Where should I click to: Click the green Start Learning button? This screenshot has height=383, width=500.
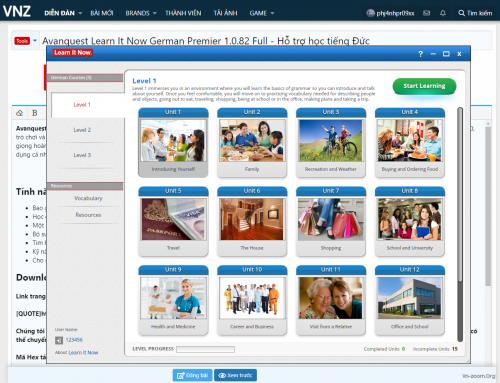(x=424, y=86)
